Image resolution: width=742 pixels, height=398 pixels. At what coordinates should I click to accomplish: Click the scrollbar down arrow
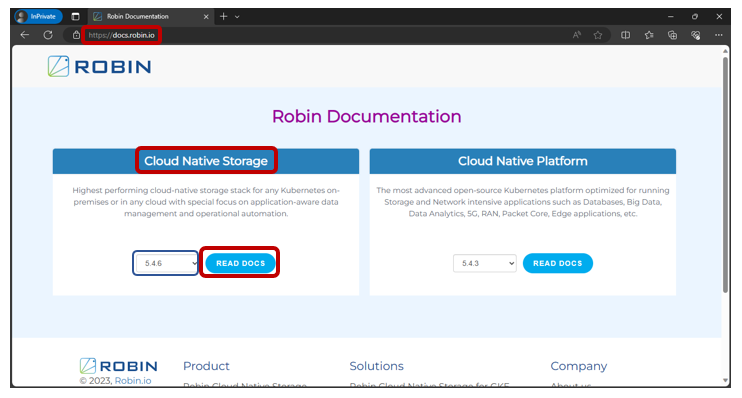pos(725,380)
